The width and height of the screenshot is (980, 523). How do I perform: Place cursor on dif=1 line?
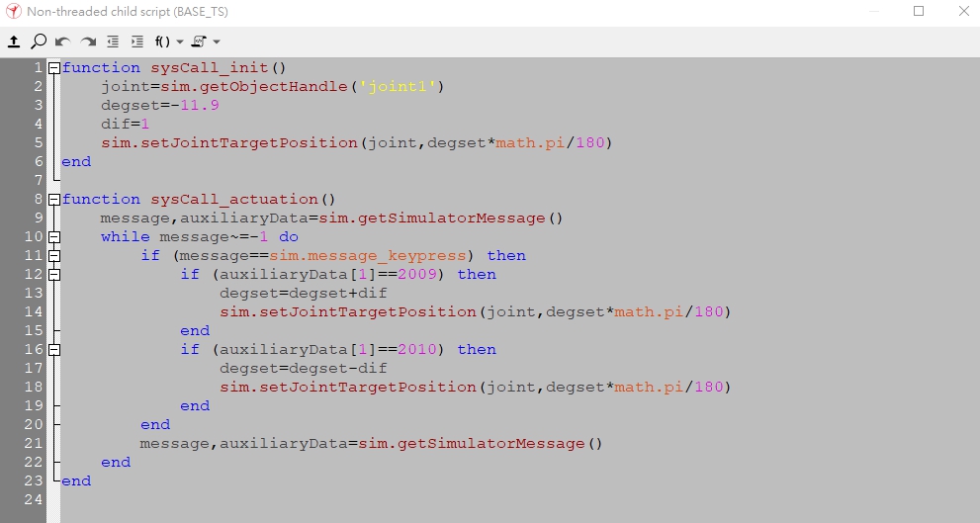[125, 124]
